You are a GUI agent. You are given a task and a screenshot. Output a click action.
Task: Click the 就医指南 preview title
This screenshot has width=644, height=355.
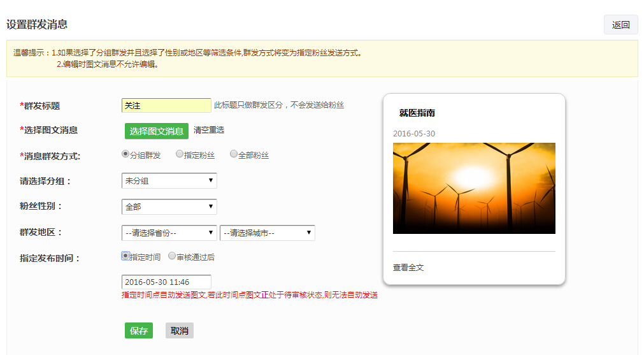pos(417,113)
